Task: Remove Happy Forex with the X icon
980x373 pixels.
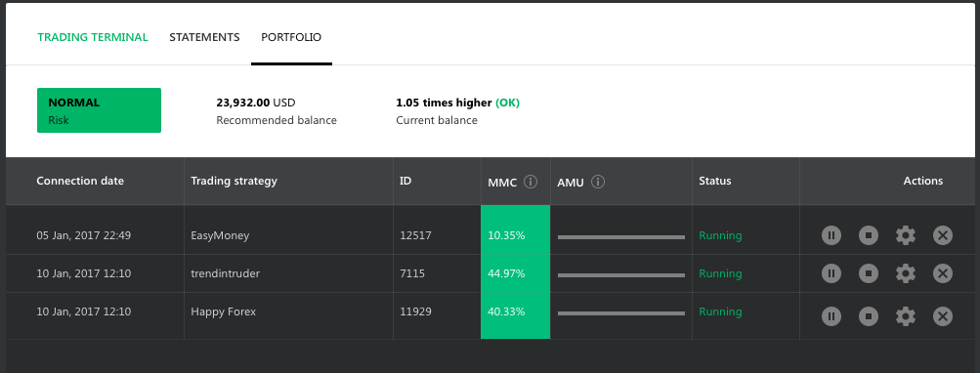Action: [943, 316]
